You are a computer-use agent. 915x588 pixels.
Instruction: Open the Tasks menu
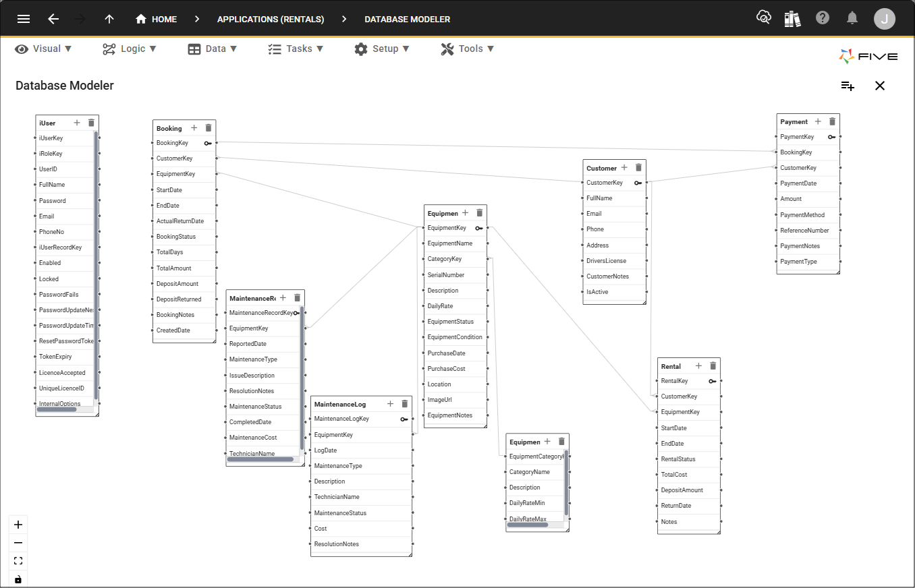pyautogui.click(x=296, y=49)
